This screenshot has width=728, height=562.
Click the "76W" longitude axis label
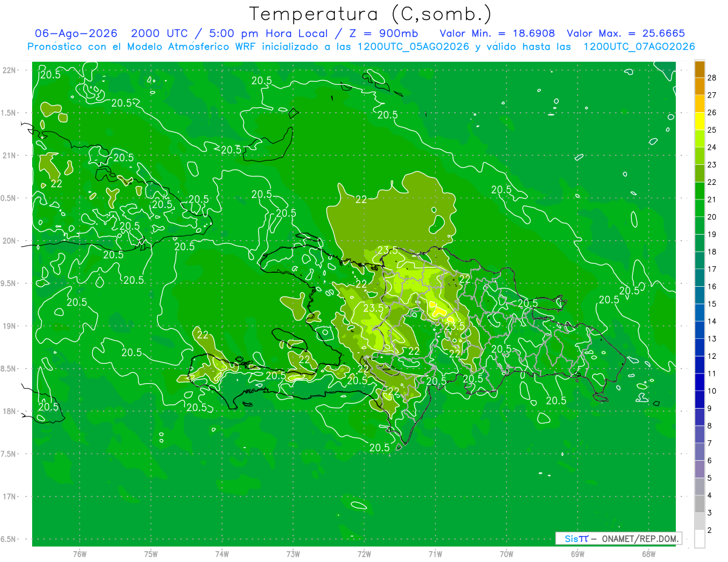click(x=79, y=554)
